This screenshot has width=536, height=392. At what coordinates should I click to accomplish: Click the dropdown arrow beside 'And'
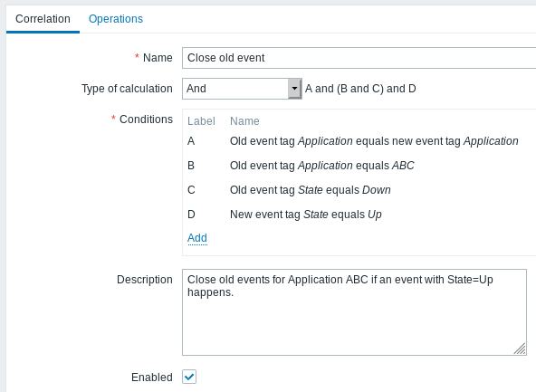[x=294, y=89]
